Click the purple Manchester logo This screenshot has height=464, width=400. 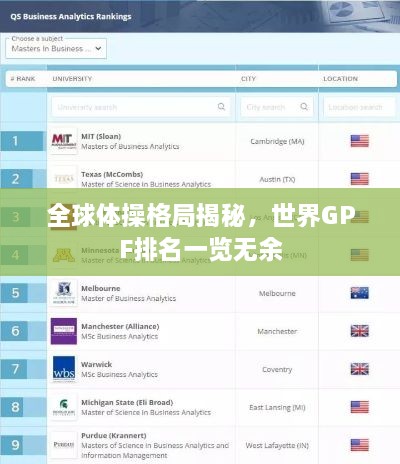pyautogui.click(x=64, y=331)
